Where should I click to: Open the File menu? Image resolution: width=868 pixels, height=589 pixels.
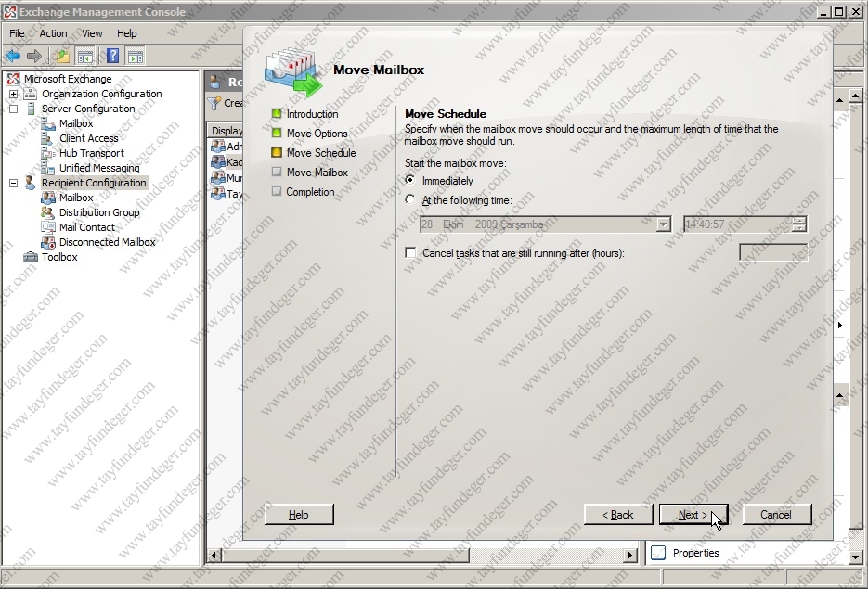pyautogui.click(x=17, y=33)
